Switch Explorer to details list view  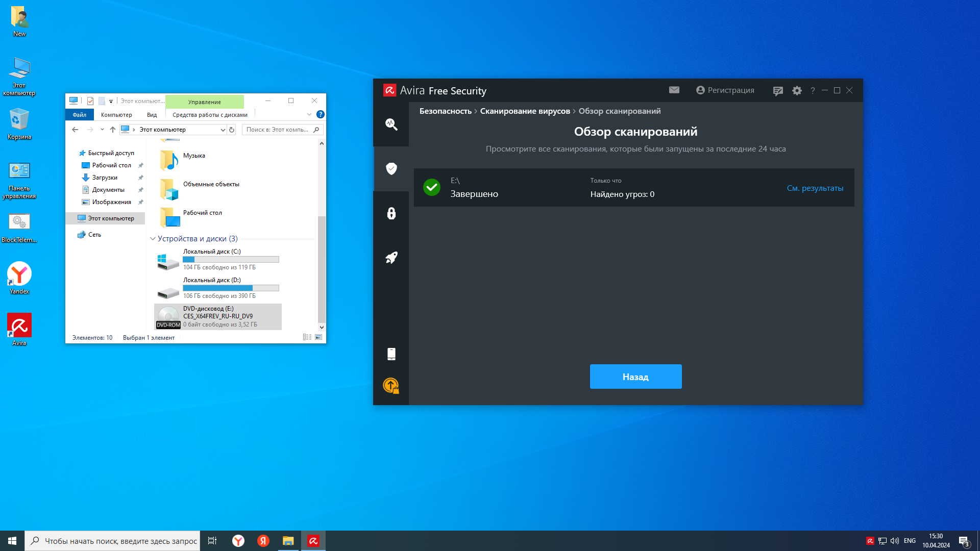(307, 337)
